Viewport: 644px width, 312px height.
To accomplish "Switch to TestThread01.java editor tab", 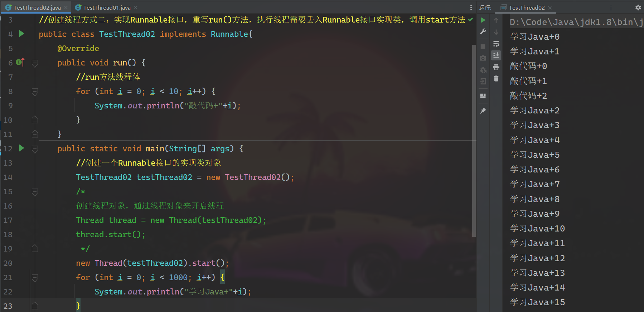I will (107, 8).
